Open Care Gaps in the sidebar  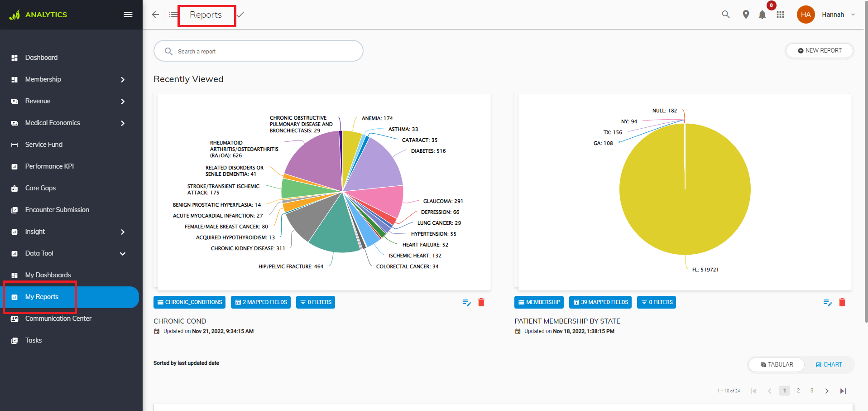tap(41, 188)
